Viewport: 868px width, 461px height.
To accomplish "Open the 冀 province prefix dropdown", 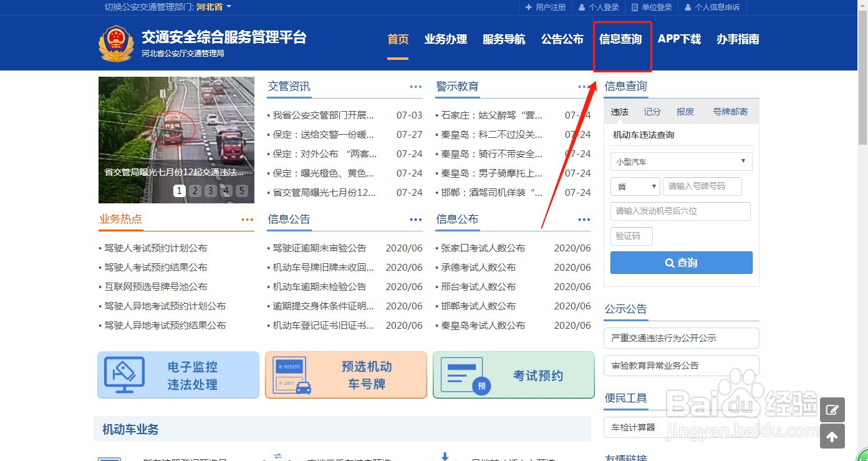I will (635, 187).
